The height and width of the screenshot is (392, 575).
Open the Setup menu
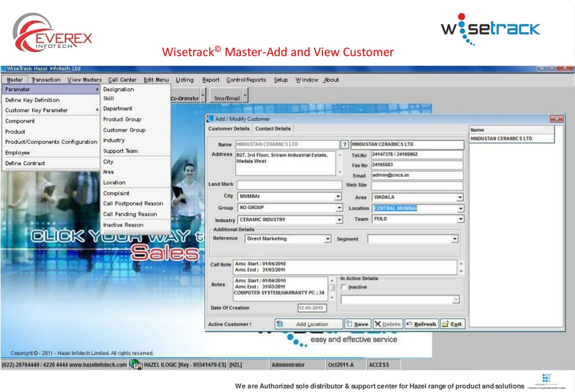[281, 80]
